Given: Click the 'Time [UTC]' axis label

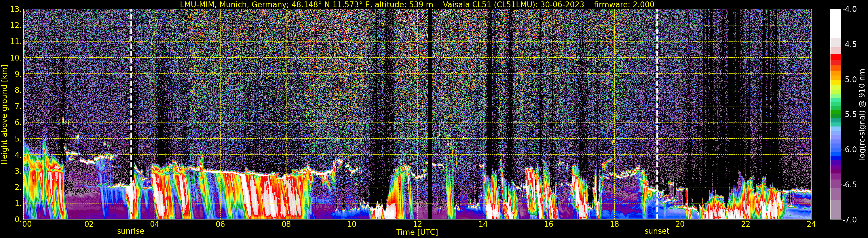Looking at the screenshot, I should coord(417,232).
